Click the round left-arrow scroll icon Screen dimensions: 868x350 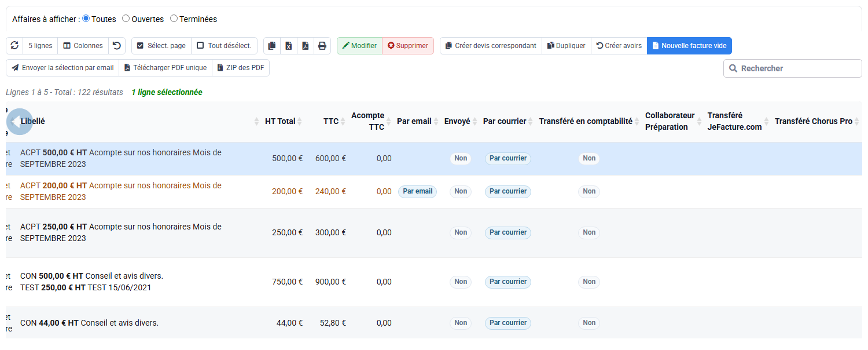point(19,122)
